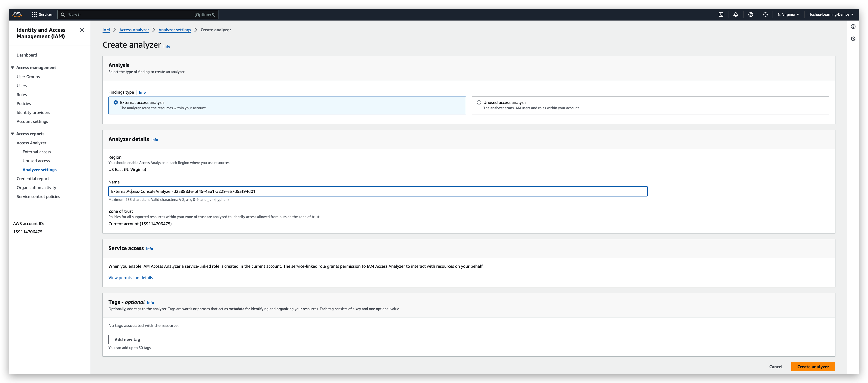868x383 pixels.
Task: Open the notifications bell icon
Action: point(736,15)
